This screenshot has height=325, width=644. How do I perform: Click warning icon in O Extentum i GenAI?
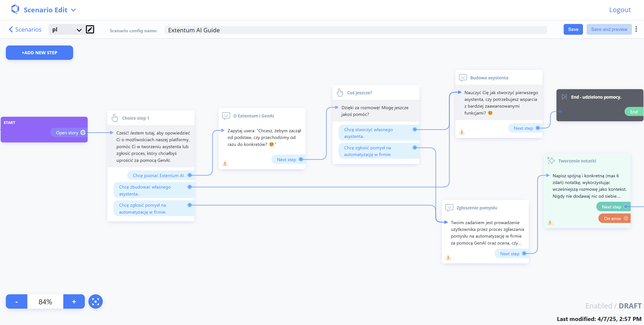[x=225, y=163]
